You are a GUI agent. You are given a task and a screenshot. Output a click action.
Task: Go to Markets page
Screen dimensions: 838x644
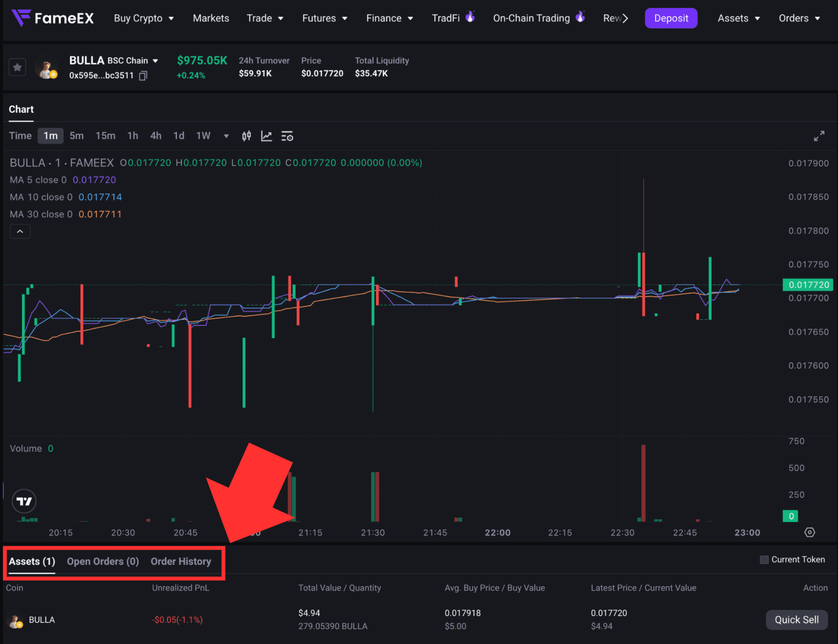pyautogui.click(x=211, y=18)
